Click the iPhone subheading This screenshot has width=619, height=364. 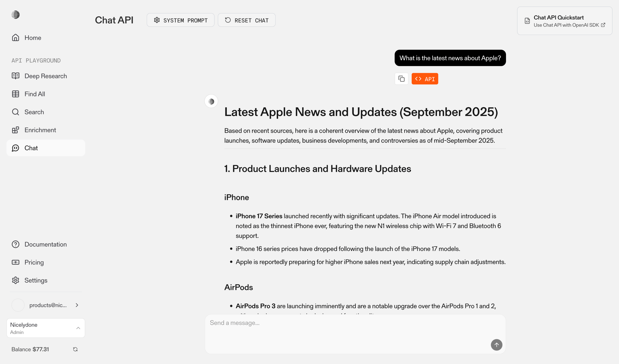[237, 197]
